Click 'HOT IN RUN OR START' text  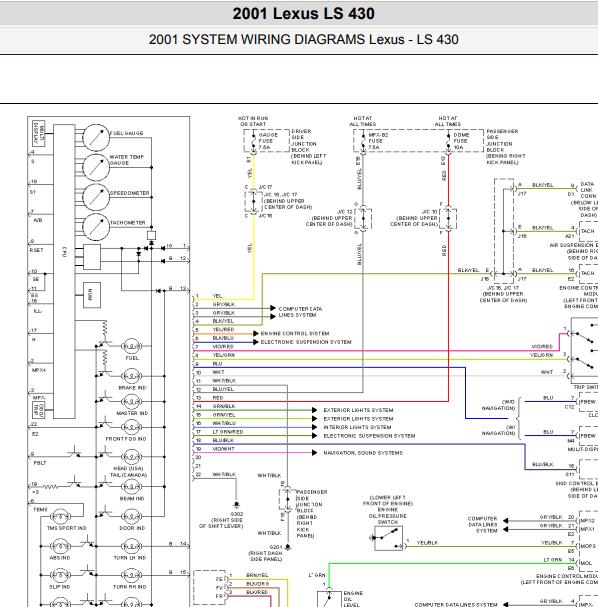[253, 121]
